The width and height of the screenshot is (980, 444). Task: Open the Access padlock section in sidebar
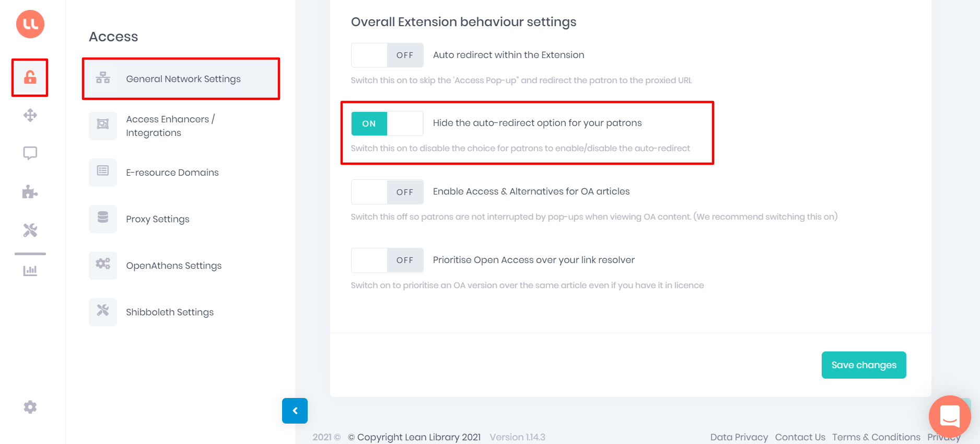30,77
